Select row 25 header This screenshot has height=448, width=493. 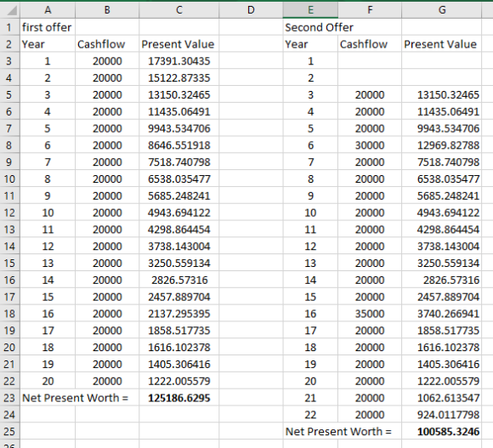coord(9,432)
